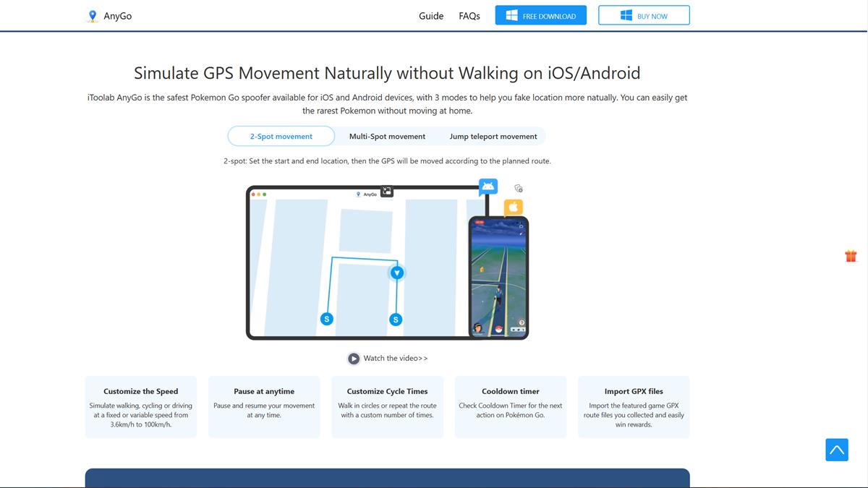
Task: Switch to Jump teleport movement tab
Action: (x=493, y=136)
